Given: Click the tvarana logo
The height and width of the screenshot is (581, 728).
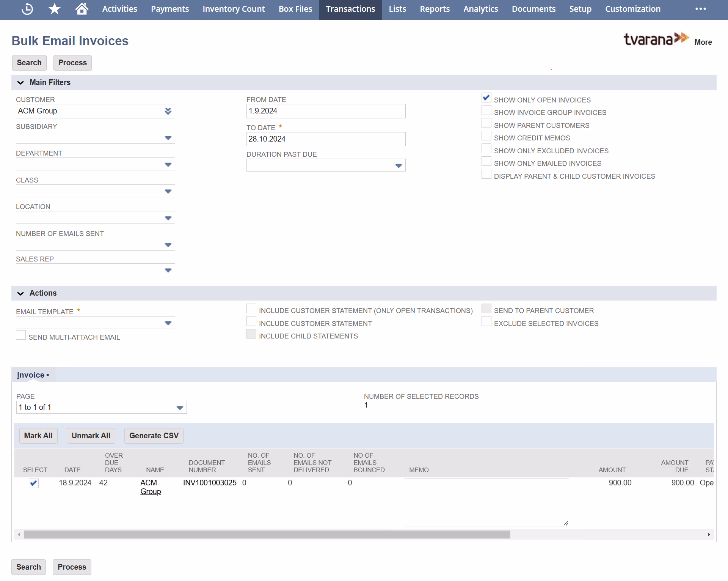Looking at the screenshot, I should click(656, 39).
